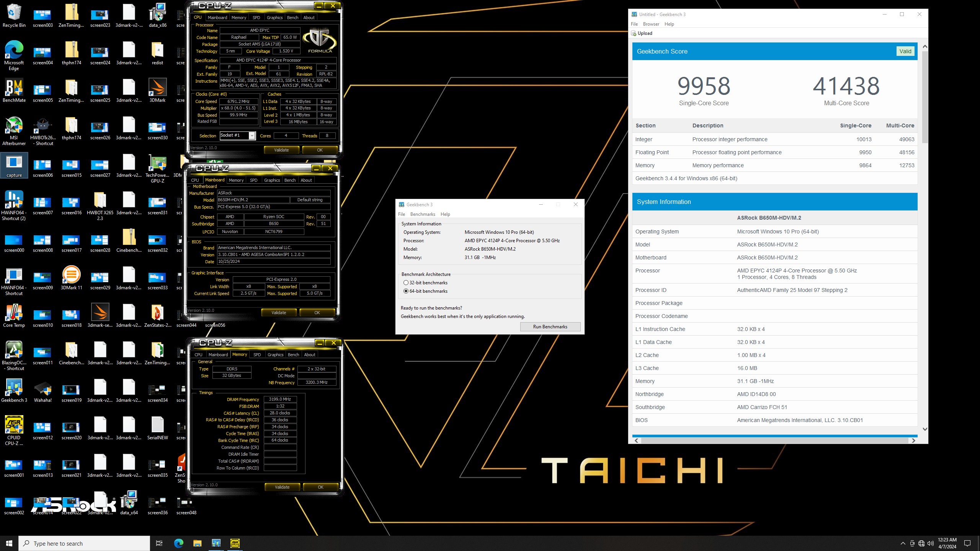Open BlazingOC Shortcut desktop icon
The image size is (980, 551).
pos(14,355)
